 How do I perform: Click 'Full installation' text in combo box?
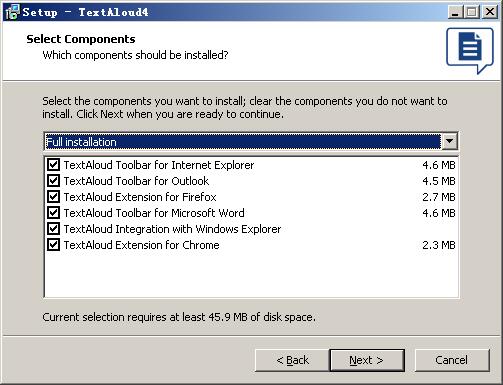pos(81,142)
